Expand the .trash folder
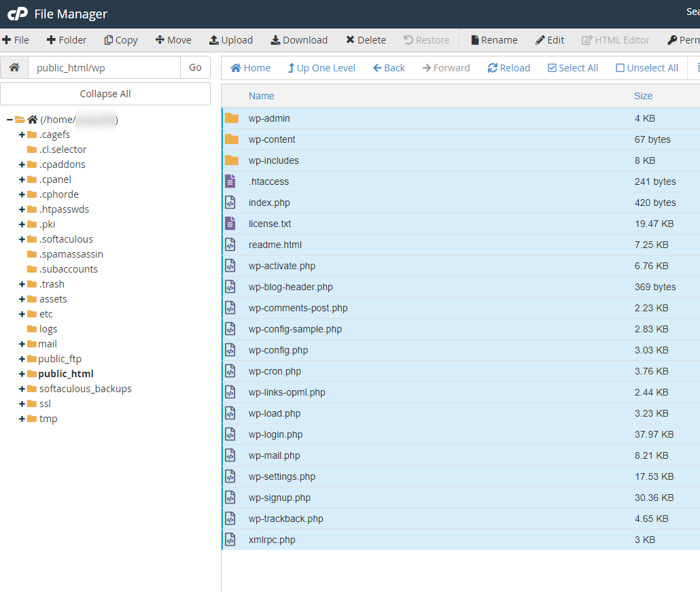The height and width of the screenshot is (592, 700). point(22,284)
